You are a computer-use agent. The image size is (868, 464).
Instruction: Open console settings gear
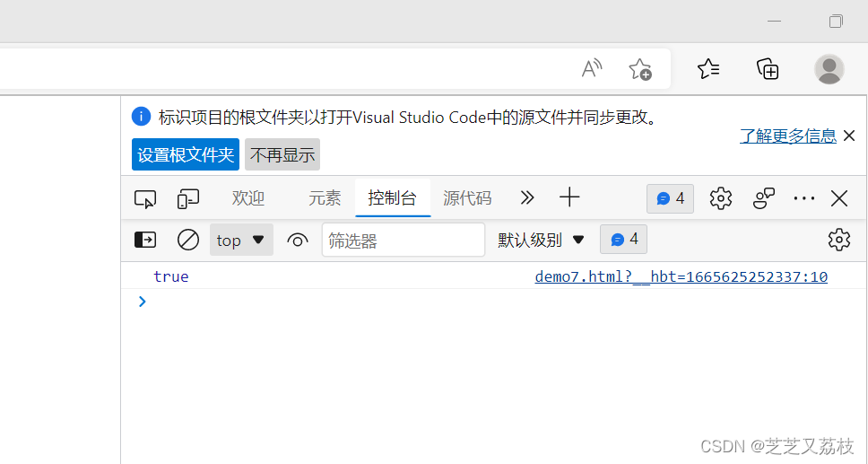[x=838, y=240]
